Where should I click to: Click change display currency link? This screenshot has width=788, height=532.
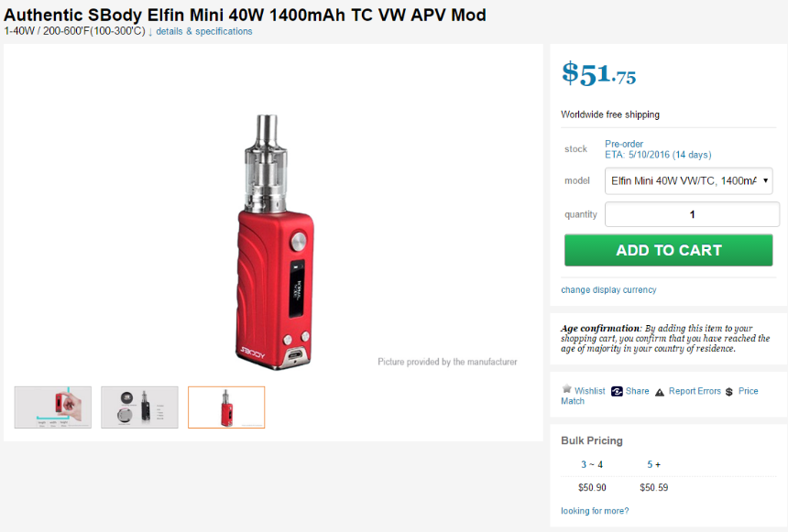click(x=608, y=290)
